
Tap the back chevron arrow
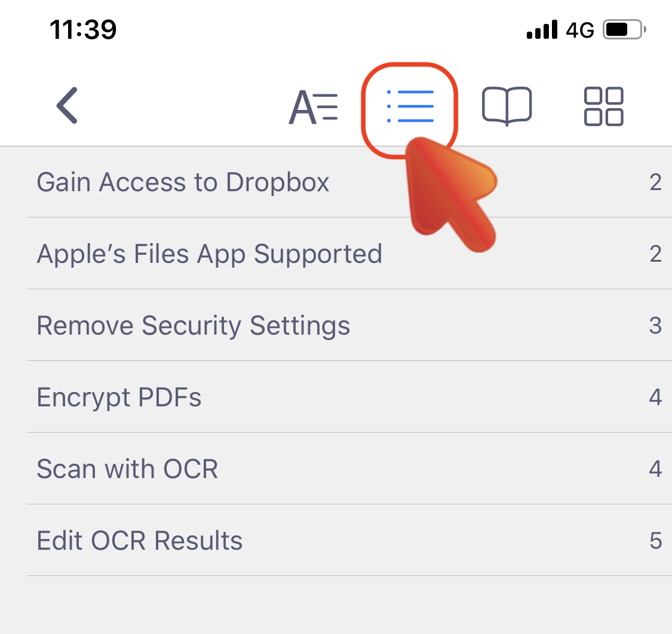67,105
